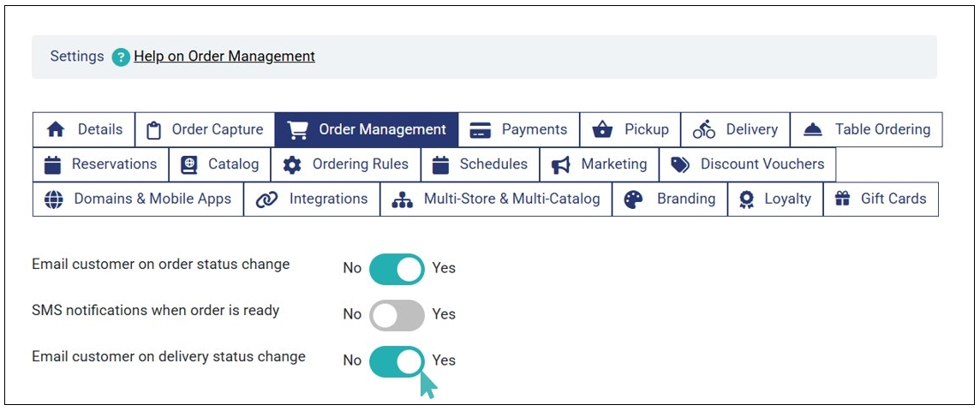Turn off email on delivery status change
Screen dimensions: 980x411
coord(397,360)
